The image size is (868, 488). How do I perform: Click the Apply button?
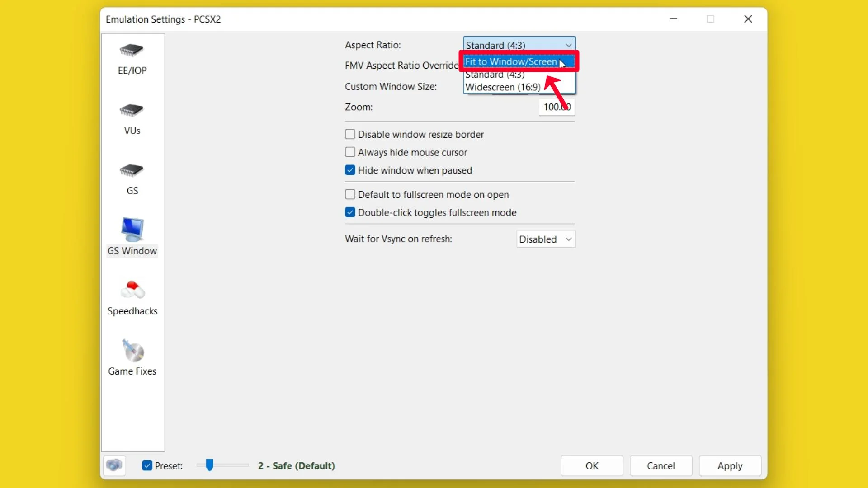730,465
